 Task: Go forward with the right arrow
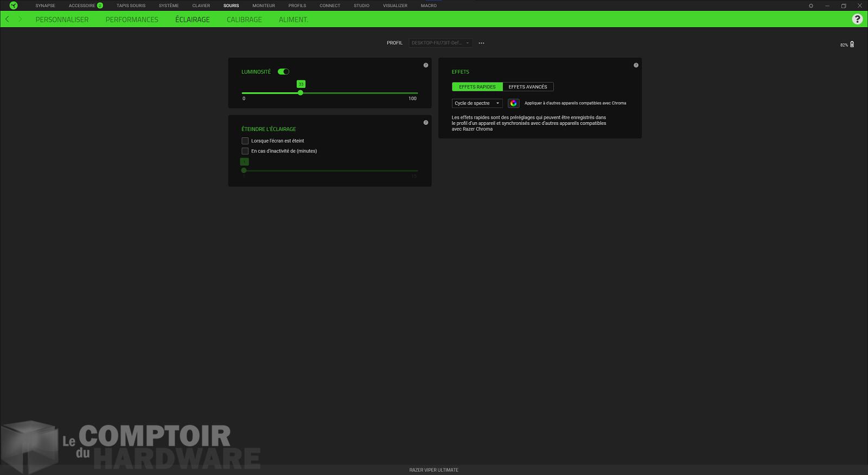(x=20, y=19)
